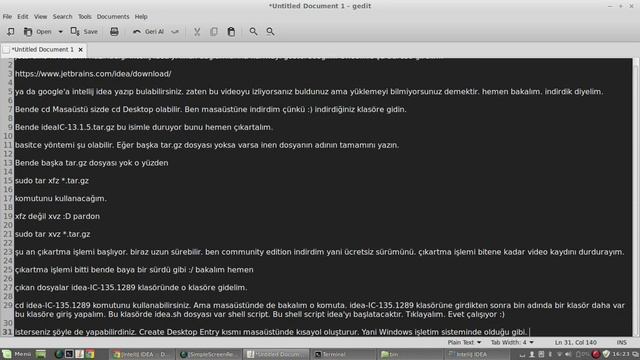Click the jetbrains.com download URL line

(x=93, y=74)
